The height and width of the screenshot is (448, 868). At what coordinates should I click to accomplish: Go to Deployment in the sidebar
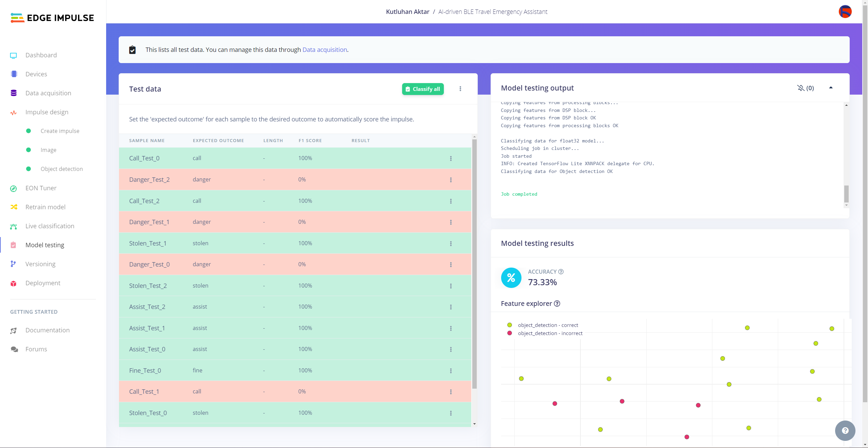point(43,283)
